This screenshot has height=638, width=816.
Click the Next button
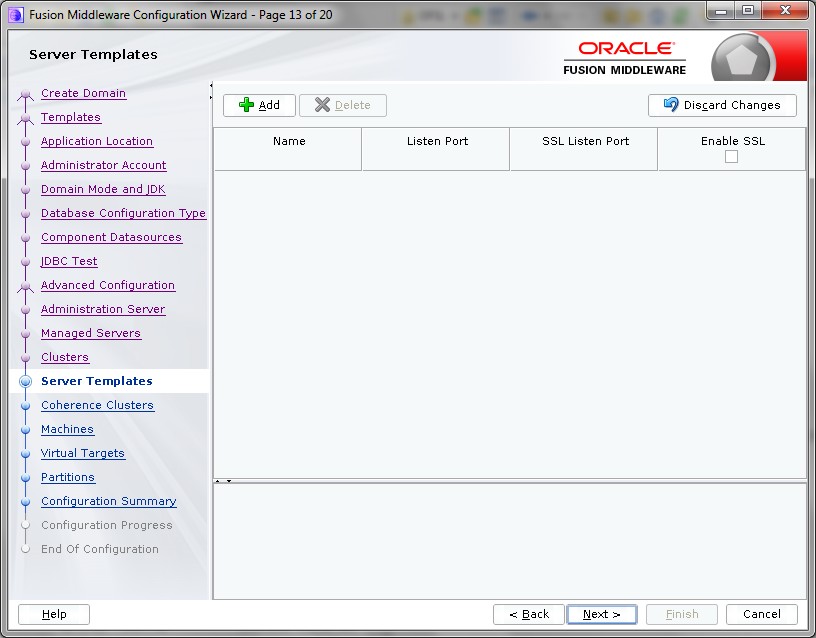pyautogui.click(x=602, y=614)
